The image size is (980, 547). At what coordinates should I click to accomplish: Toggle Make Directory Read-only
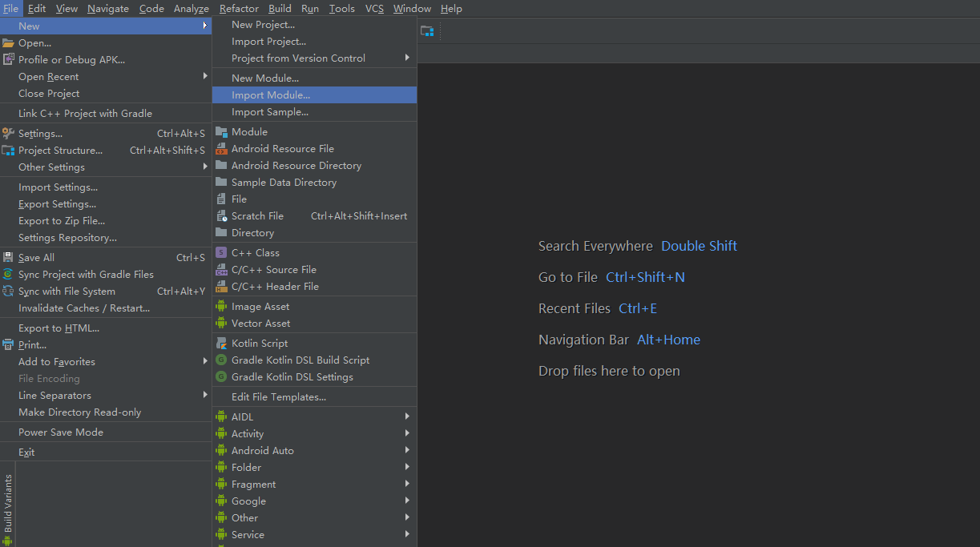pos(79,412)
